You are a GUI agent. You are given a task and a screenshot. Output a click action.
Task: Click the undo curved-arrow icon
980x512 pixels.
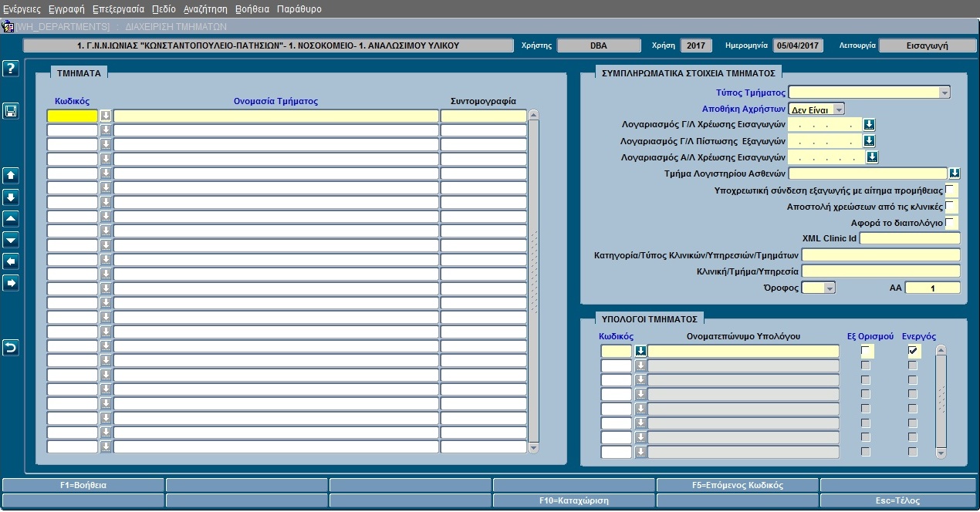[11, 348]
